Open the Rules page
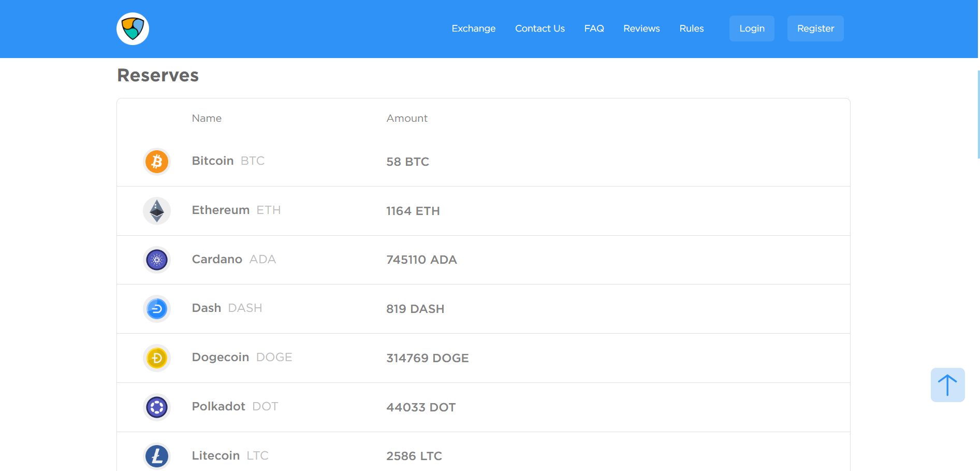This screenshot has height=471, width=980. [692, 28]
